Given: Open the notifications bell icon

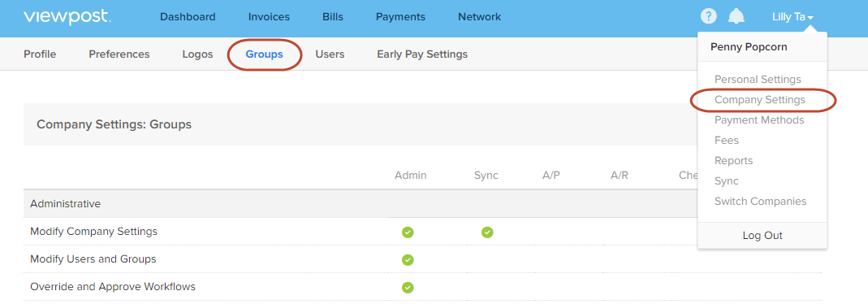Looking at the screenshot, I should pos(736,16).
